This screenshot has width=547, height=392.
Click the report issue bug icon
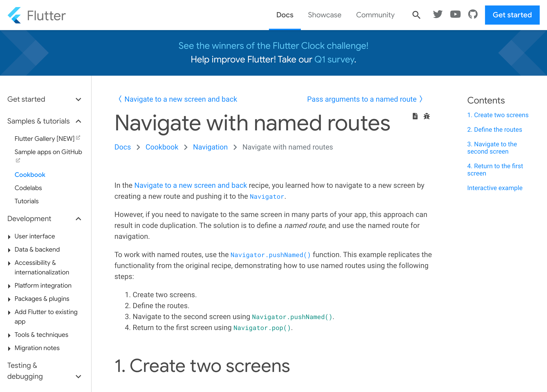(x=426, y=116)
